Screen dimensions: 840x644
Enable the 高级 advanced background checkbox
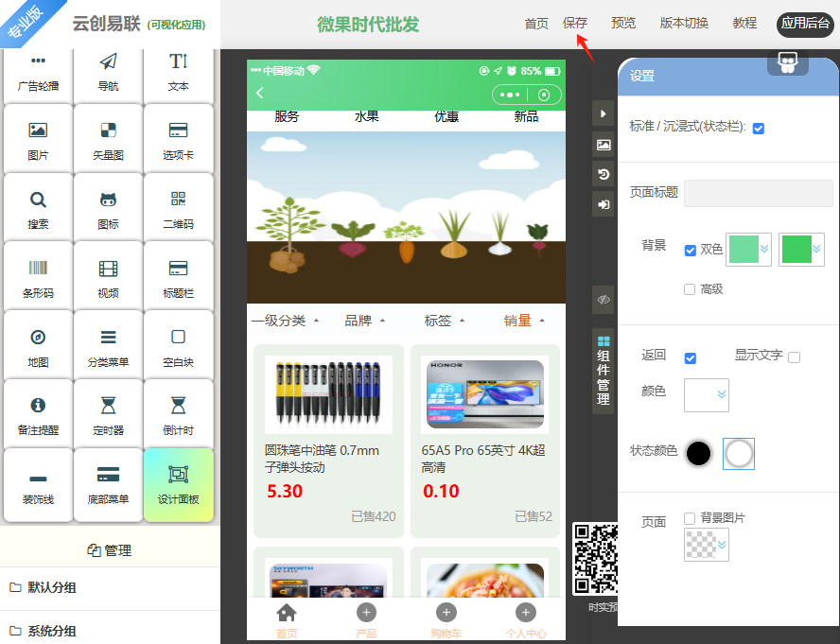pos(690,289)
